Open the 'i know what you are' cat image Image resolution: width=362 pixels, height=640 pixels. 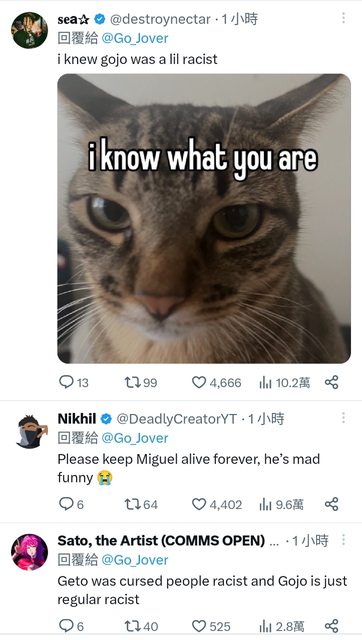(204, 218)
